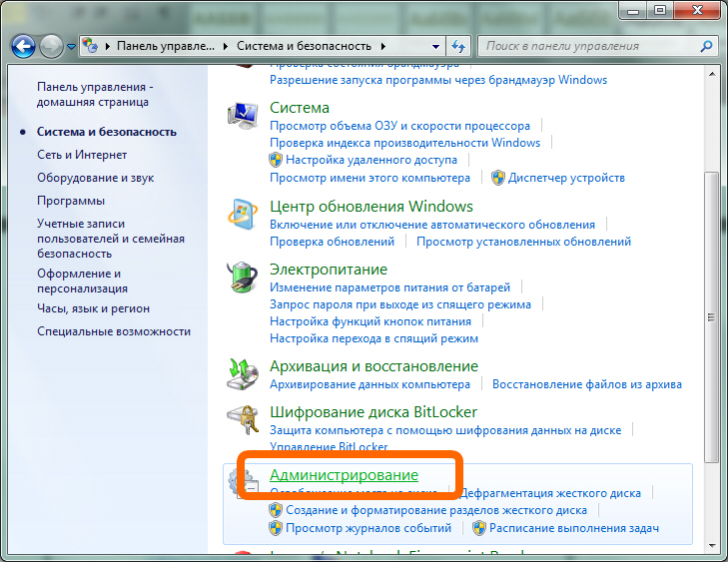This screenshot has height=562, width=728.
Task: Open Диспетчер устройств
Action: [x=566, y=178]
